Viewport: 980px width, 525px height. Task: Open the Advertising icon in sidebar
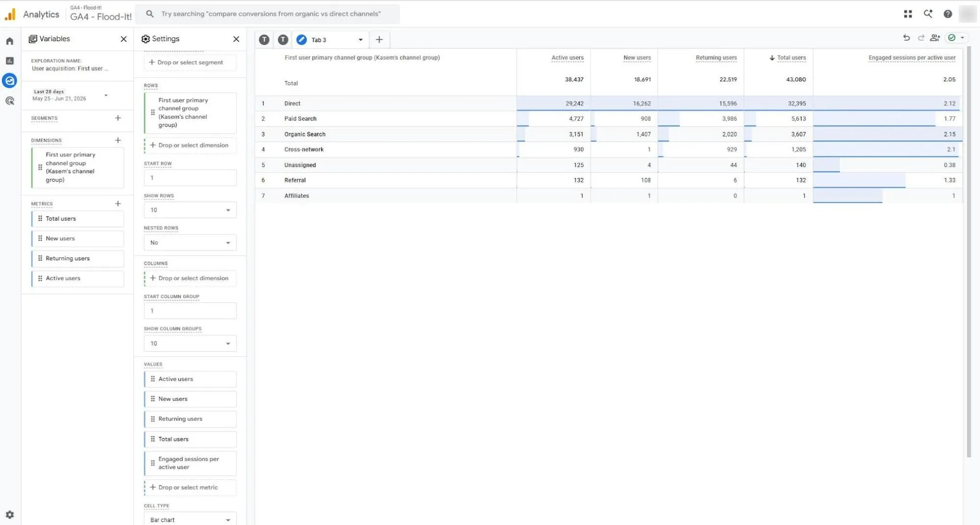[9, 100]
